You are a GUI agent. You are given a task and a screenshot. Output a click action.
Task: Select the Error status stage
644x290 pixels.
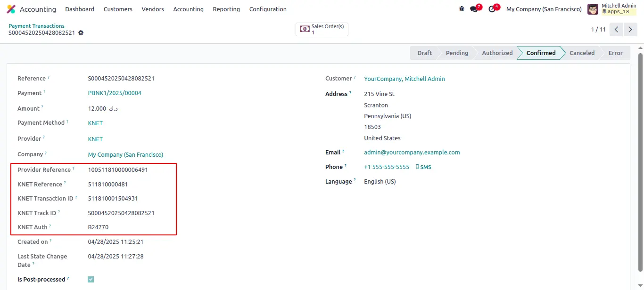coord(615,53)
